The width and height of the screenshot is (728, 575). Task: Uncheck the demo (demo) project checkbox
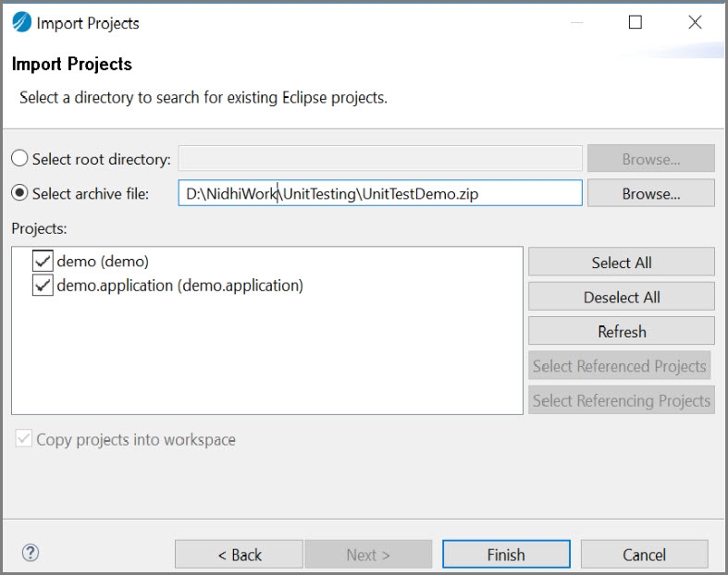tap(43, 261)
